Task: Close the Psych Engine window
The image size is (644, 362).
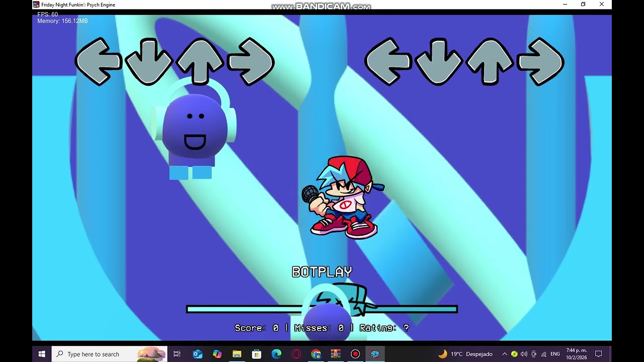Action: click(602, 5)
